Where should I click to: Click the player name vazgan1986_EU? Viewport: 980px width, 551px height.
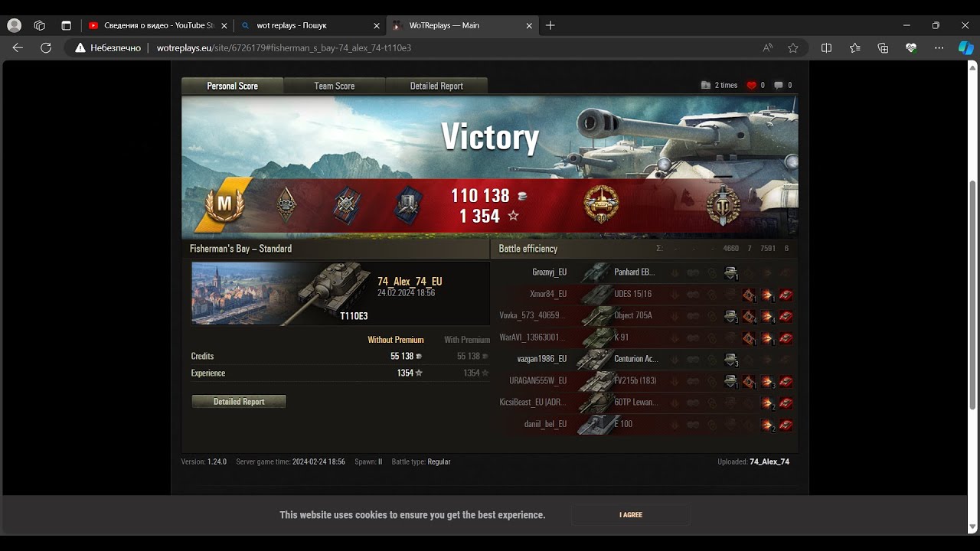(542, 359)
